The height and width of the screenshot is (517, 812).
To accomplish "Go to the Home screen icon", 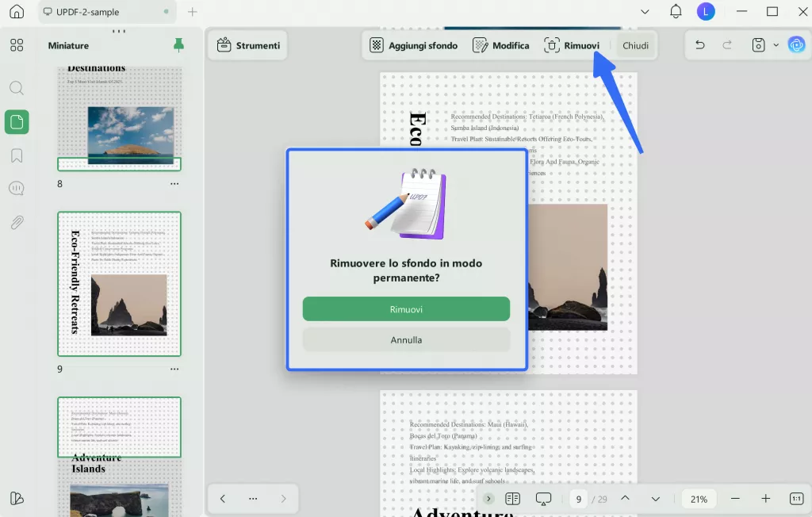I will [x=17, y=11].
